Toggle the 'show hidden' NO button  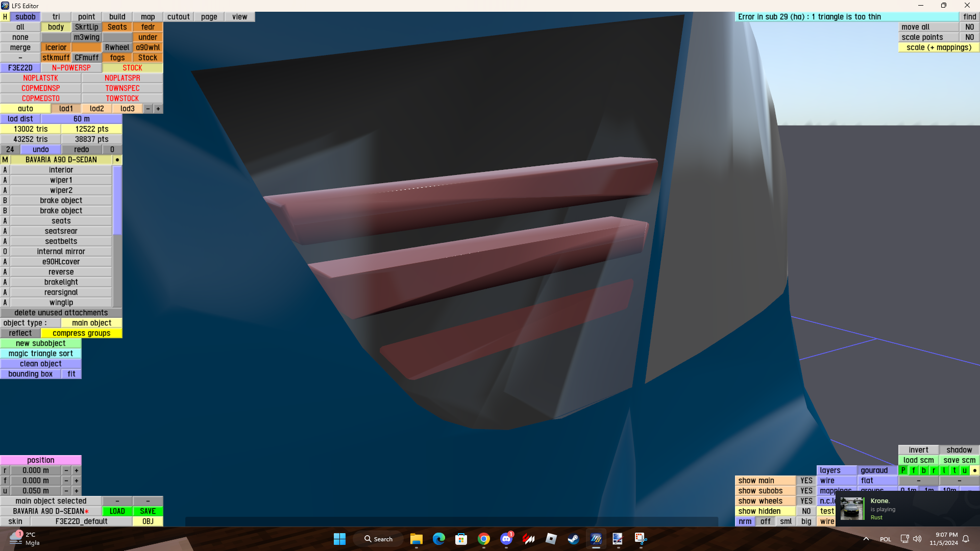click(806, 511)
